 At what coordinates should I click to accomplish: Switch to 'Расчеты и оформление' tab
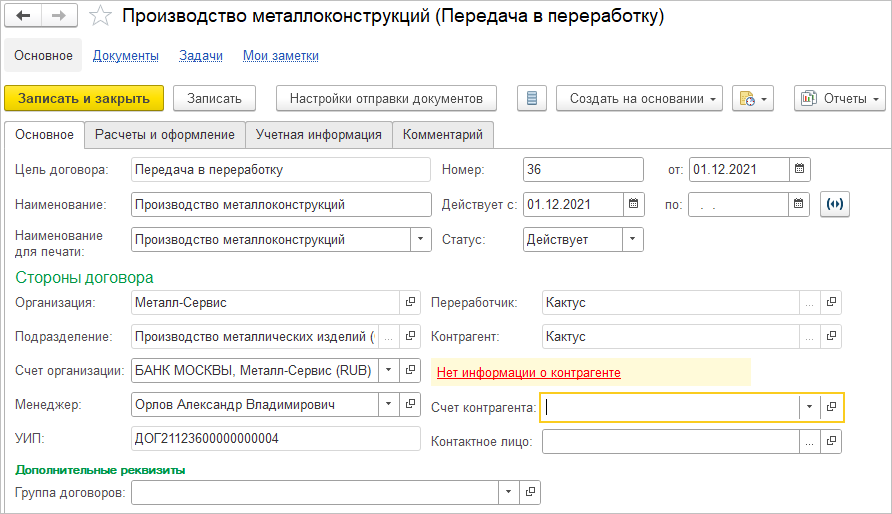(x=165, y=134)
